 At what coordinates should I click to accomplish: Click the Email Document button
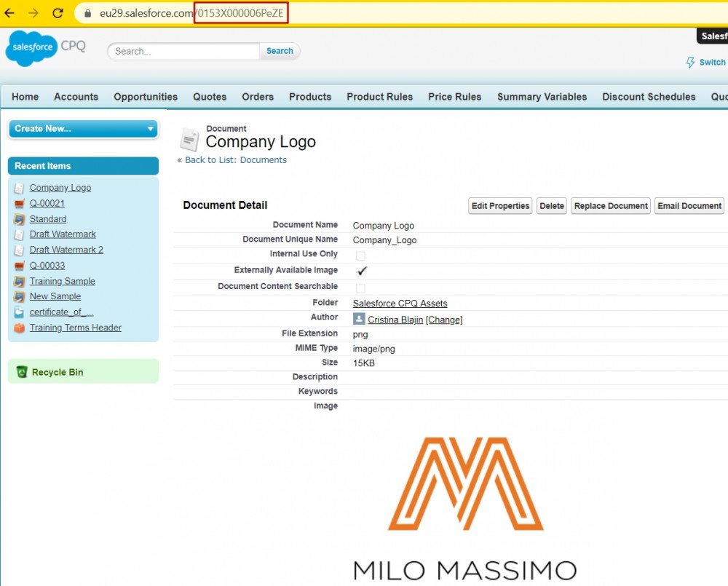pyautogui.click(x=689, y=206)
